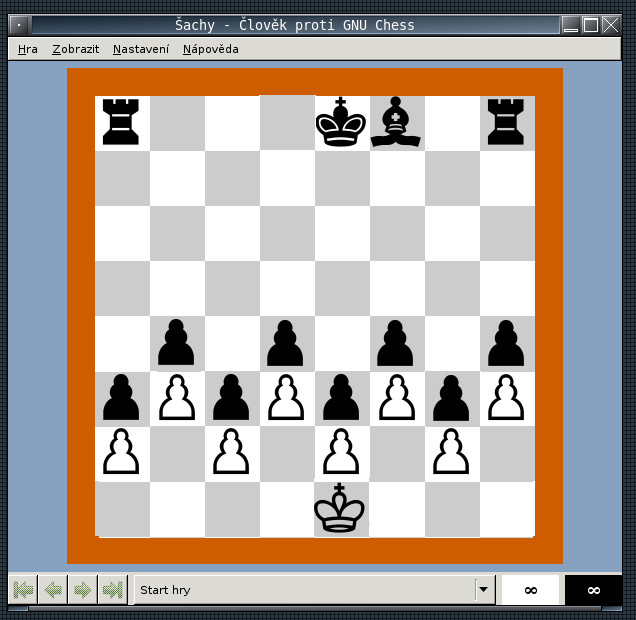Select the white king on e1

[x=339, y=507]
